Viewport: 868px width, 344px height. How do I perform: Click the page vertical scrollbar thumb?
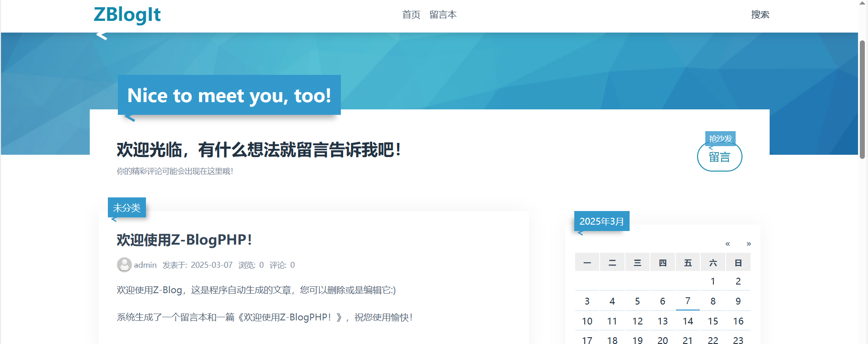point(862,99)
